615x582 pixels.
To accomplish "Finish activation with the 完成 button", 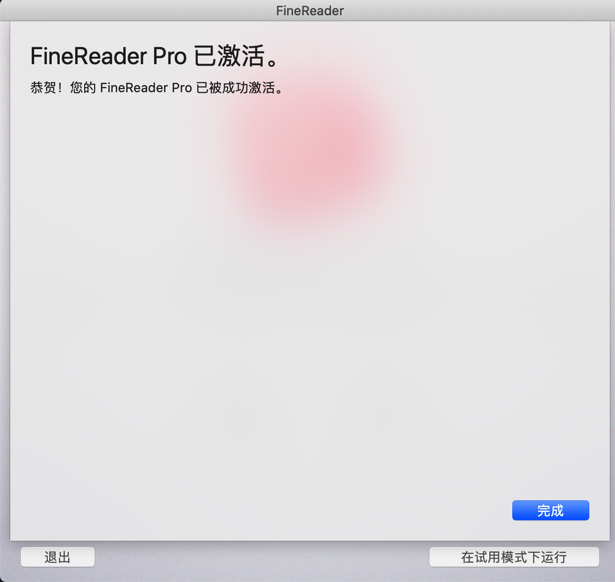I will 550,510.
